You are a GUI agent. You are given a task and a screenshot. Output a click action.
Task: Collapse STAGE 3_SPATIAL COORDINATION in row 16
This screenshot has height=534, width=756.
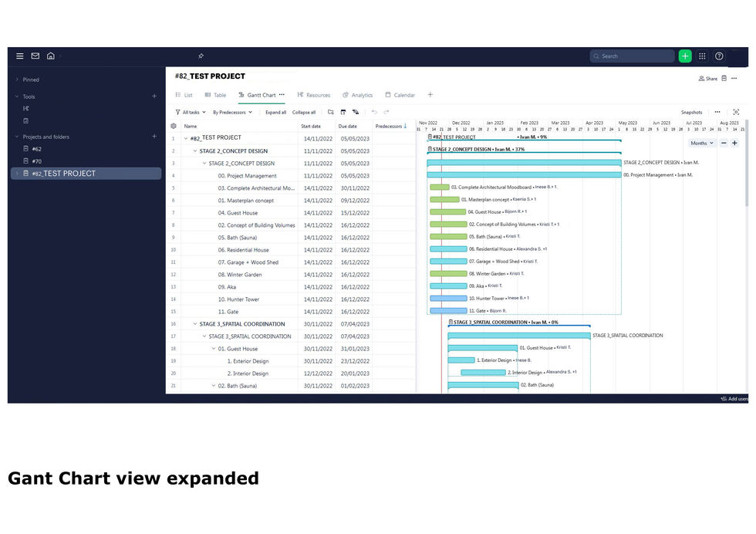tap(195, 324)
